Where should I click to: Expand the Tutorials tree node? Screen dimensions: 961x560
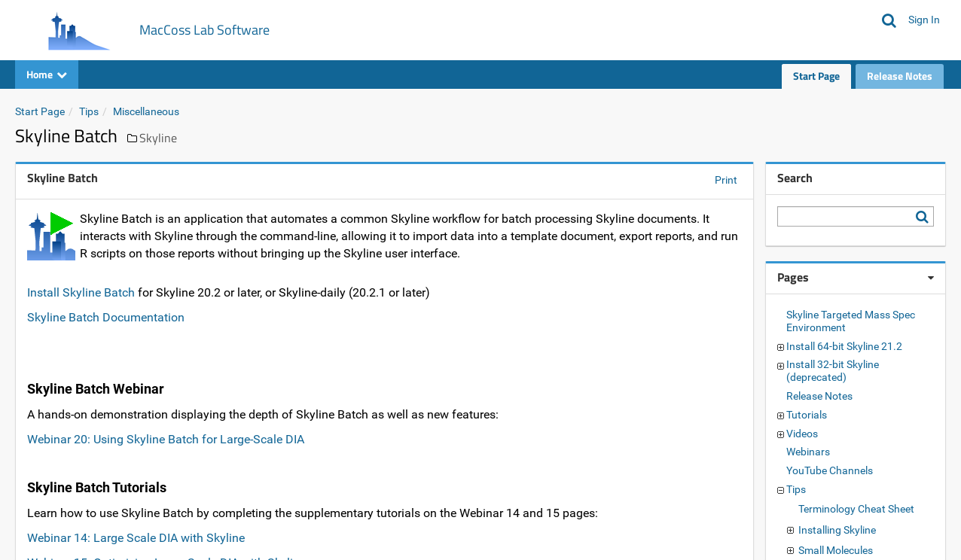coord(780,415)
